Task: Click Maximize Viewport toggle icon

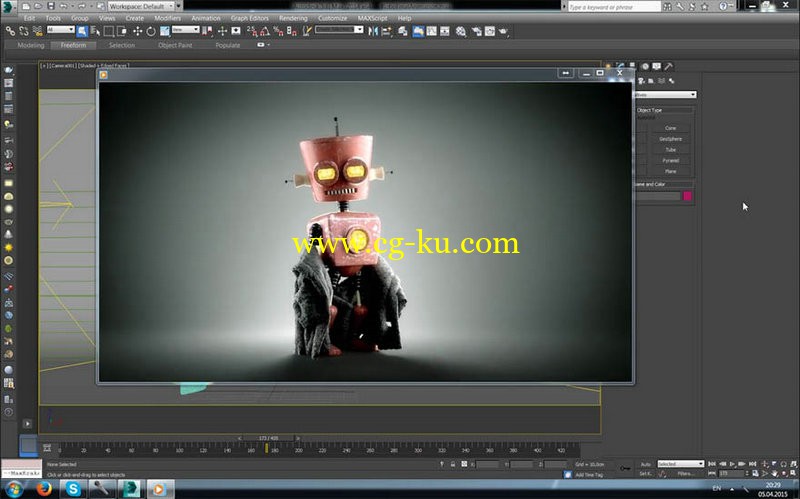Action: click(x=793, y=473)
